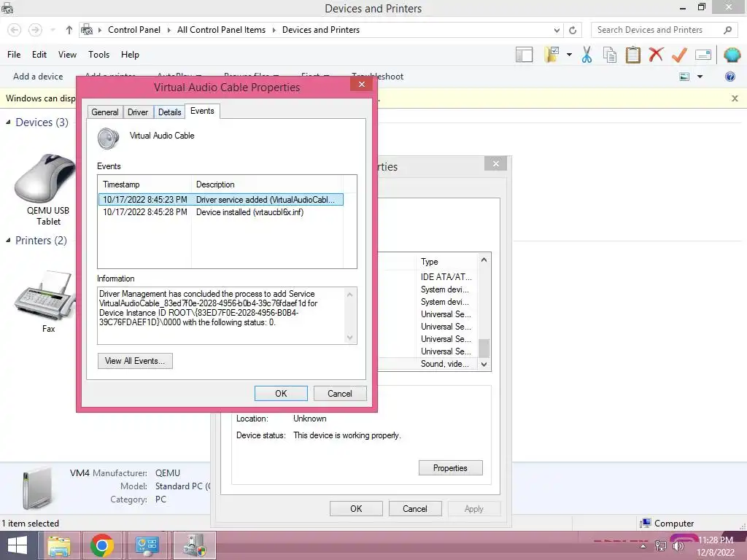Click the change view icon
Viewport: 747px width, 560px height.
684,76
